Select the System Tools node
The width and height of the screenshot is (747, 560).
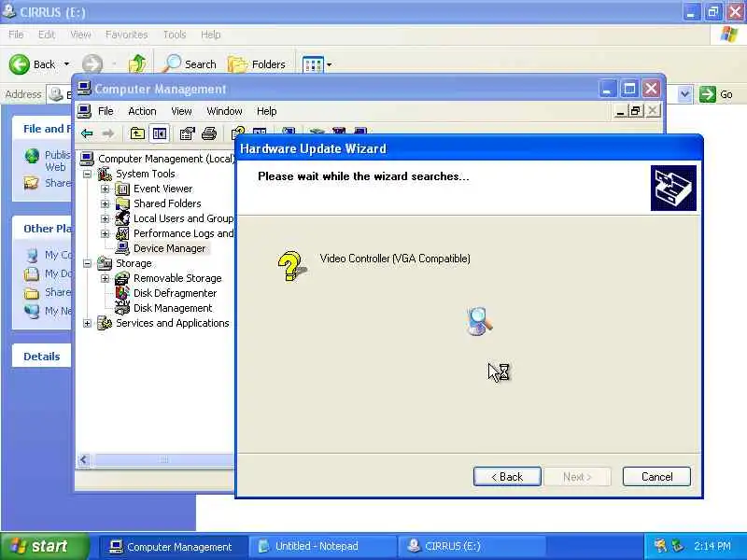146,174
